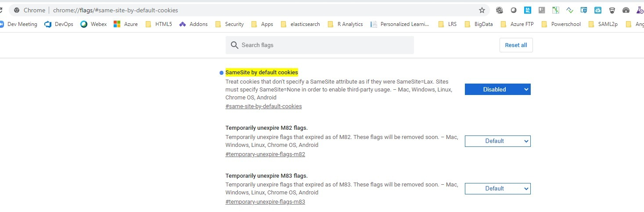The width and height of the screenshot is (644, 212).
Task: Click the film reel extension icon
Action: [500, 10]
